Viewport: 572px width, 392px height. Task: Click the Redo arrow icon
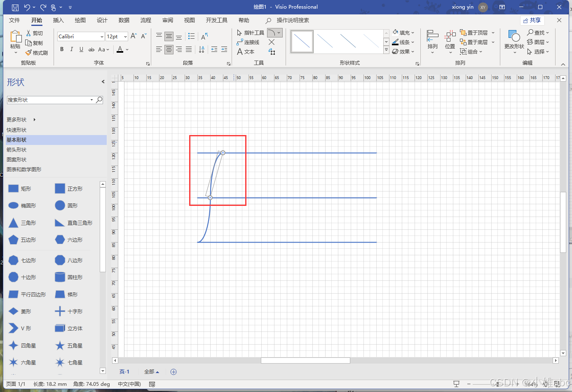pyautogui.click(x=43, y=7)
